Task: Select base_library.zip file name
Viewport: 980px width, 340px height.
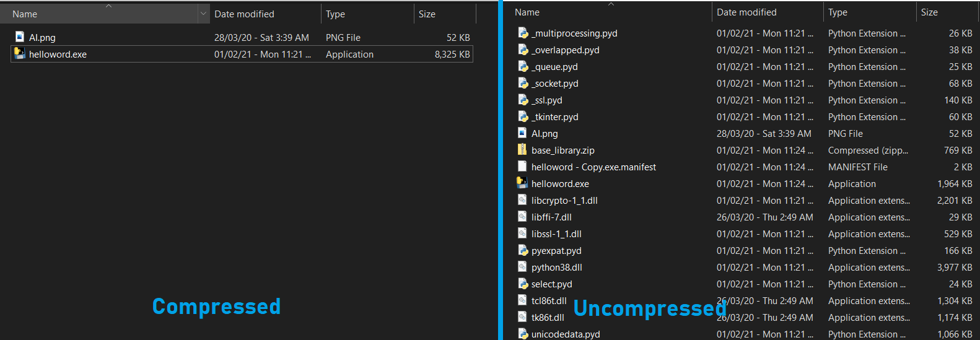Action: [562, 150]
